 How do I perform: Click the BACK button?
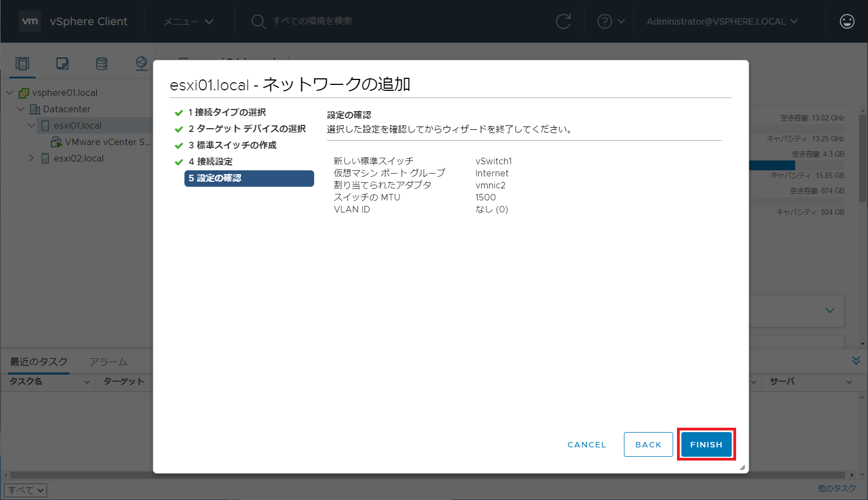pos(648,445)
